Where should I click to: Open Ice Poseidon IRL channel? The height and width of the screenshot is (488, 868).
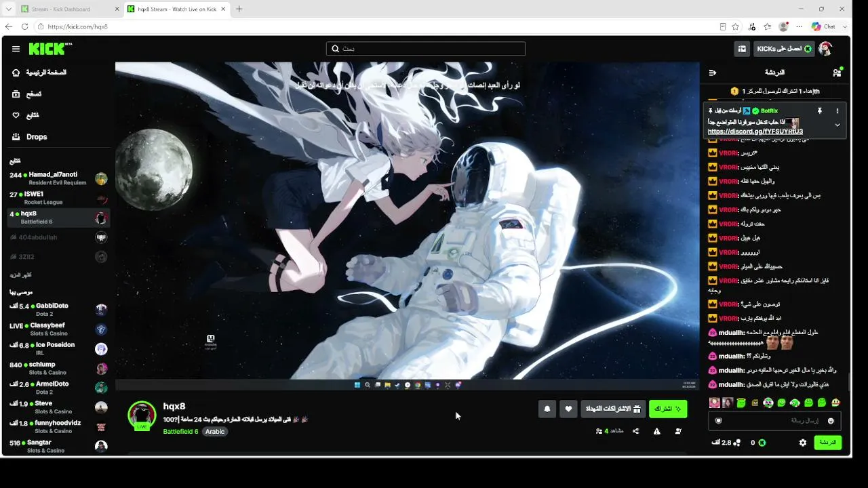58,348
